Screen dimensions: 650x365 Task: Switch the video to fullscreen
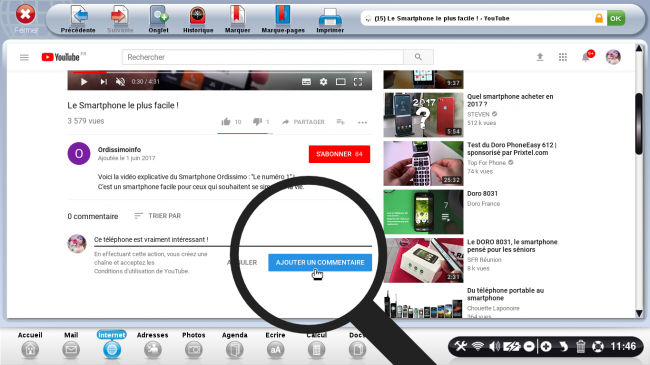point(358,82)
